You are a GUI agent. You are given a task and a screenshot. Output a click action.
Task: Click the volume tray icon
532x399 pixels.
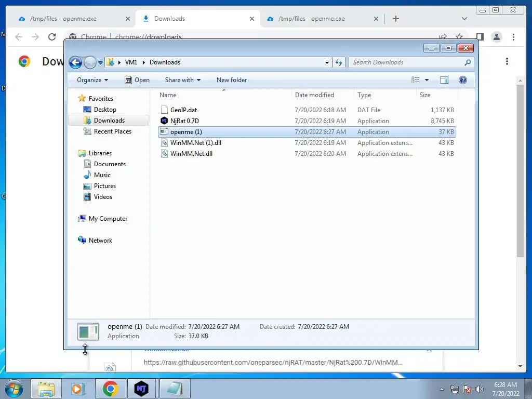pyautogui.click(x=479, y=389)
